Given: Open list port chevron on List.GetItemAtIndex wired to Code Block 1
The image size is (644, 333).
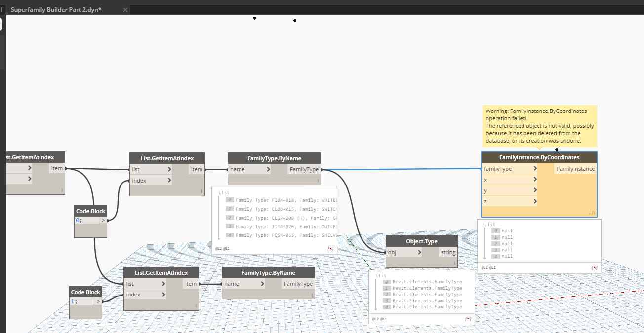Looking at the screenshot, I should [x=164, y=284].
